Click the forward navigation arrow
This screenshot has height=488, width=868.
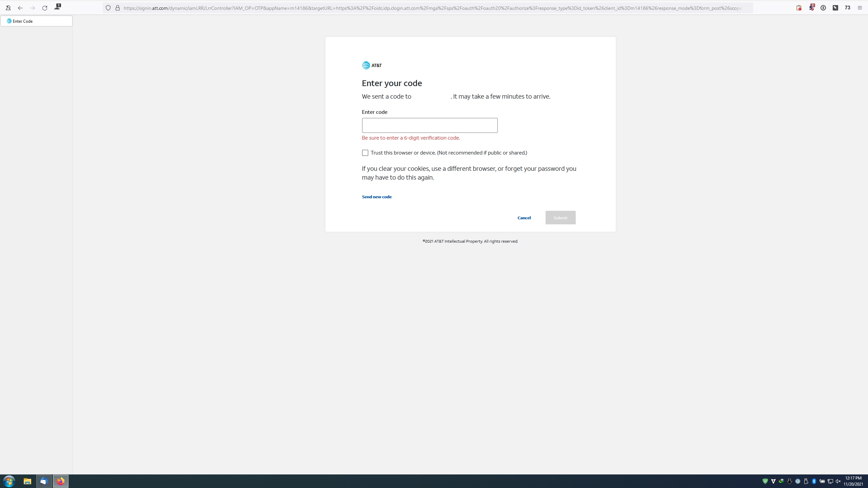coord(33,8)
